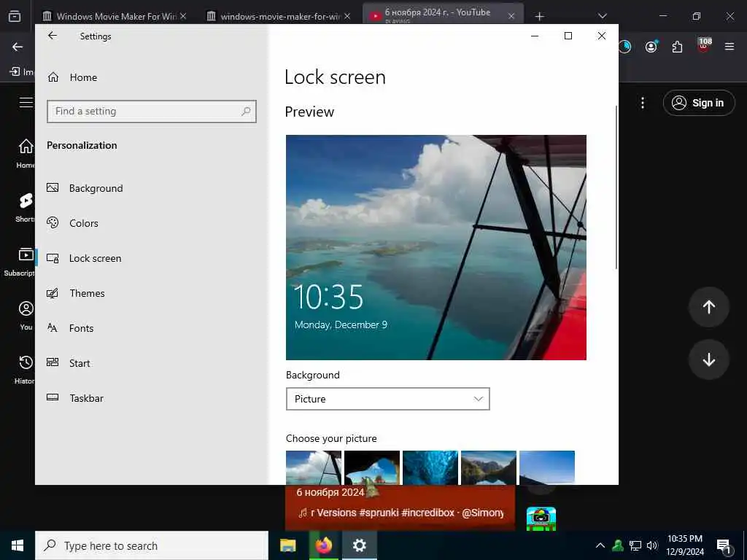Click the Short's sound thumbnail icon
Image resolution: width=747 pixels, height=560 pixels.
click(x=541, y=519)
